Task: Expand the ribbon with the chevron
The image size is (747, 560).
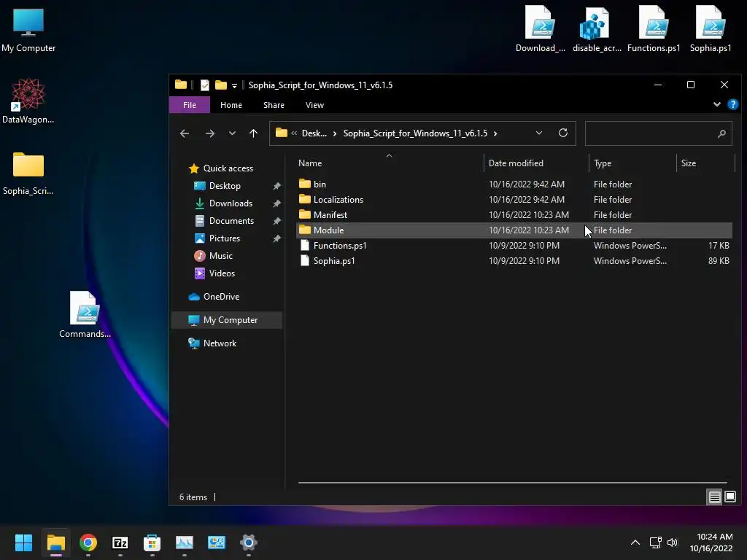Action: coord(716,104)
